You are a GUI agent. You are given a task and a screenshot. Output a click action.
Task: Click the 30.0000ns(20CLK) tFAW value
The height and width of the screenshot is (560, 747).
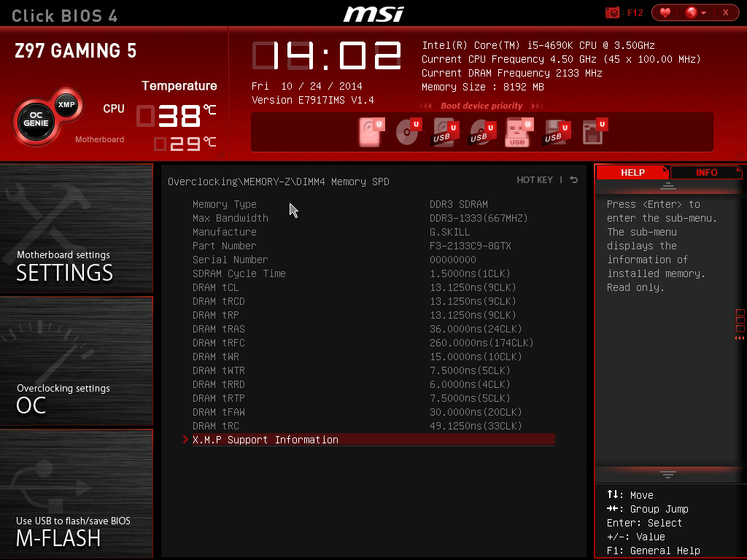point(476,411)
